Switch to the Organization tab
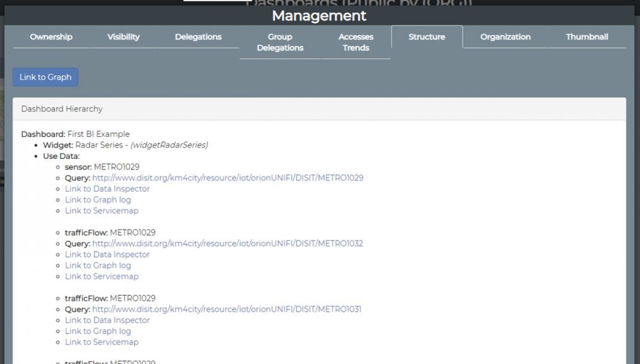Screen dimensions: 640x364 (x=505, y=37)
